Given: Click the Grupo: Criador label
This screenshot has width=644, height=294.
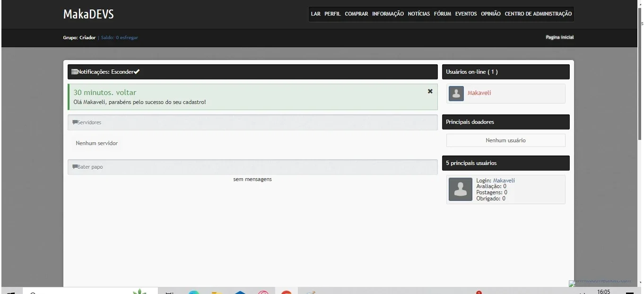Looking at the screenshot, I should [x=79, y=37].
